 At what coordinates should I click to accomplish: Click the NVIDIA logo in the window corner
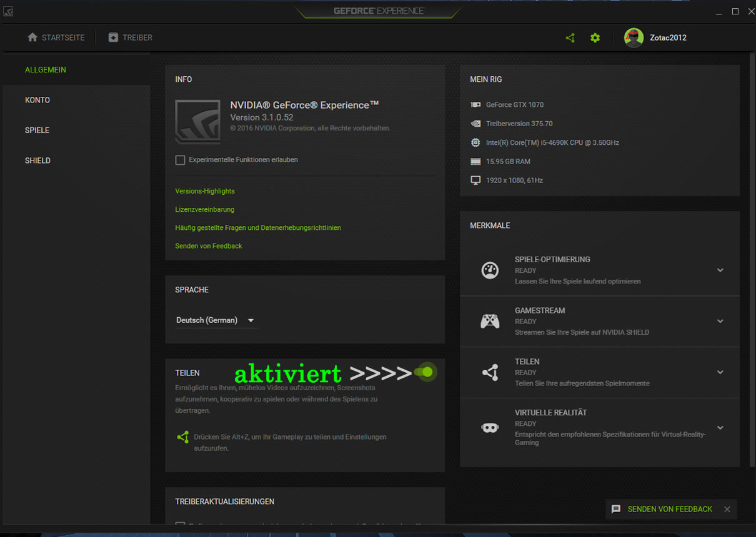8,11
